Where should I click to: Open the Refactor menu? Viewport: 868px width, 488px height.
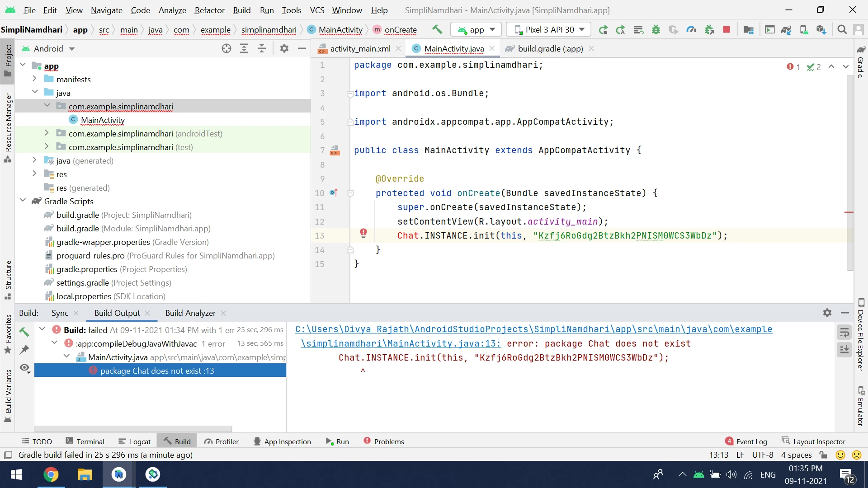click(x=209, y=10)
